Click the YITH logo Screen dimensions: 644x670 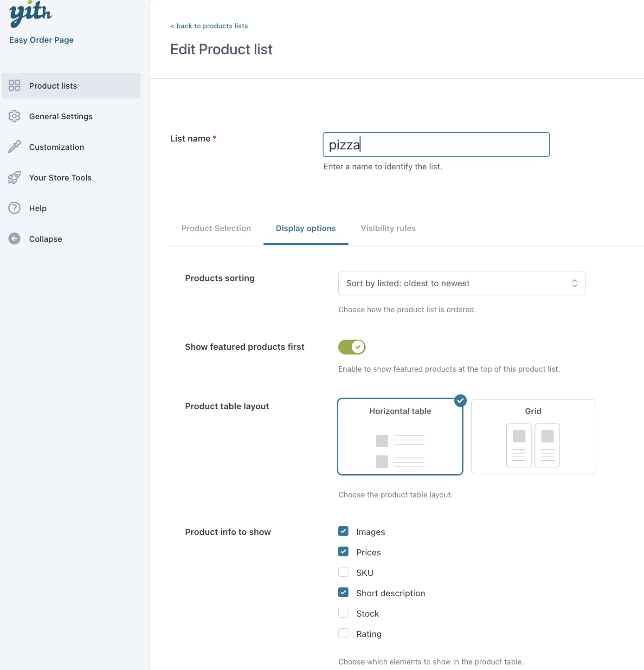(x=31, y=13)
